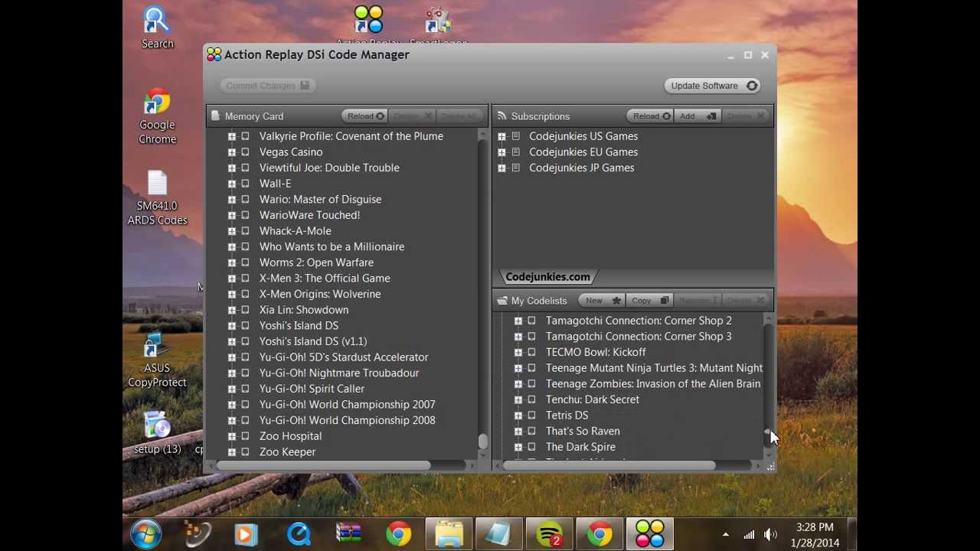Expand Codejunkies US Games subscription
The image size is (980, 551).
coord(501,136)
